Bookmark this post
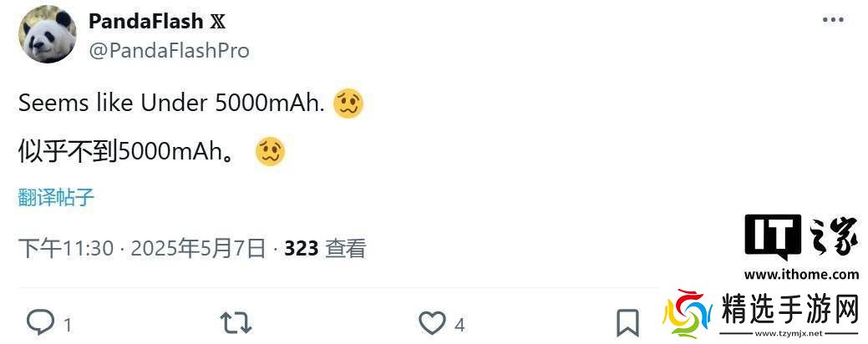Viewport: 868px width, 344px height. tap(627, 323)
